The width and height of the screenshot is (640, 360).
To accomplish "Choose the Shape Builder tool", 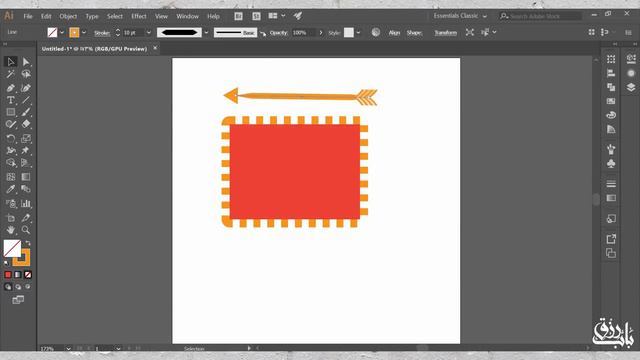I will (x=11, y=163).
